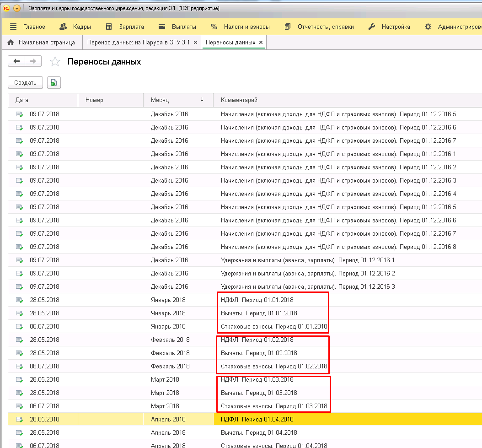Screen dimensions: 482x448
Task: Switch to the Начальная страница tab
Action: coord(42,43)
